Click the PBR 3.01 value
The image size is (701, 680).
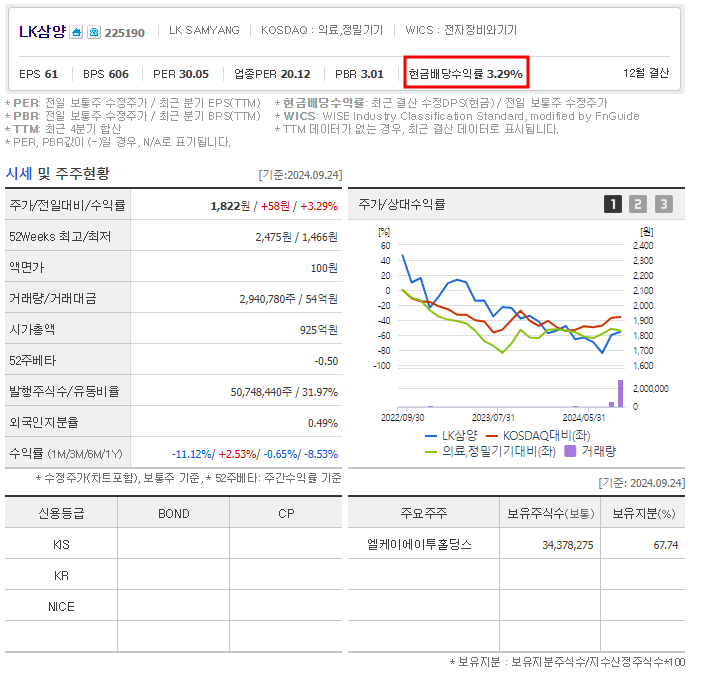click(359, 74)
